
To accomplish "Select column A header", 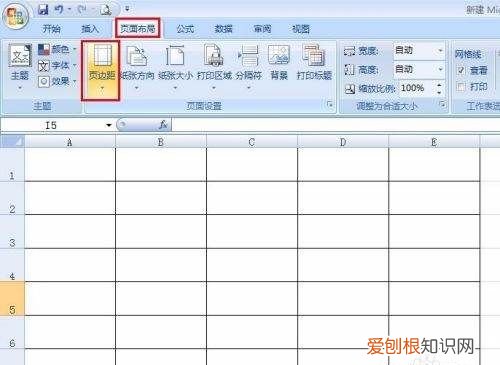I will [70, 142].
